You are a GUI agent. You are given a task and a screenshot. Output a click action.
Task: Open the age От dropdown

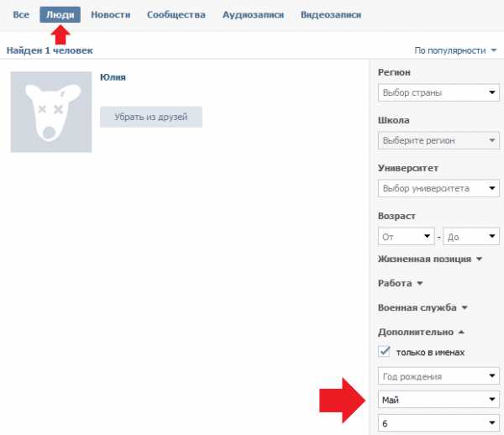[x=407, y=237]
